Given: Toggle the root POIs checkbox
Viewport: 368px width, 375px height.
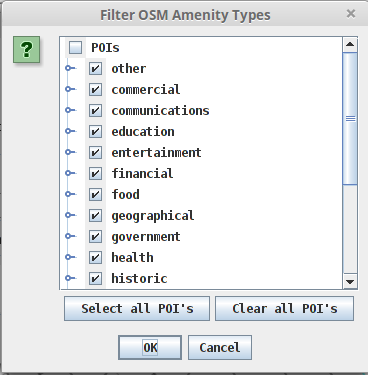Looking at the screenshot, I should point(75,48).
